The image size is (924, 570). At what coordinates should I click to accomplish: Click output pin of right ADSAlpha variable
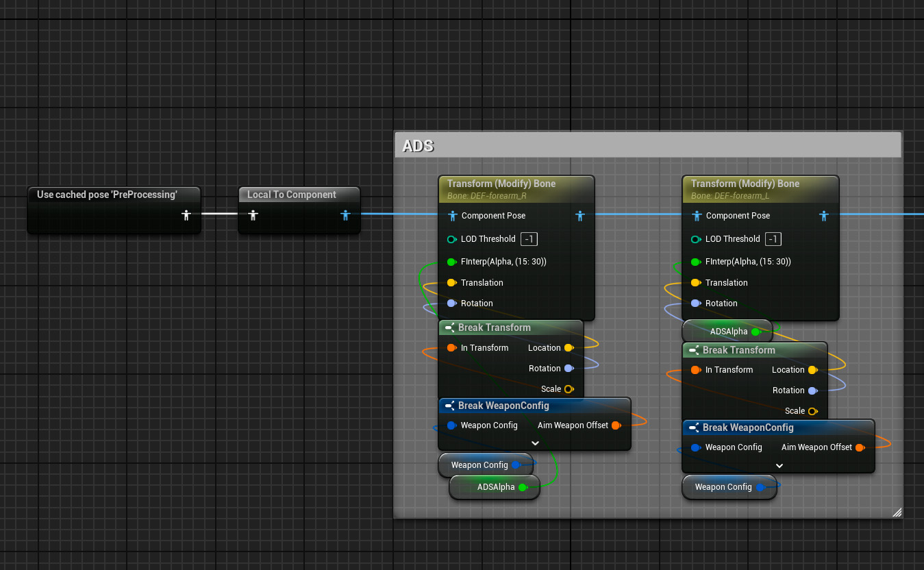tap(756, 332)
